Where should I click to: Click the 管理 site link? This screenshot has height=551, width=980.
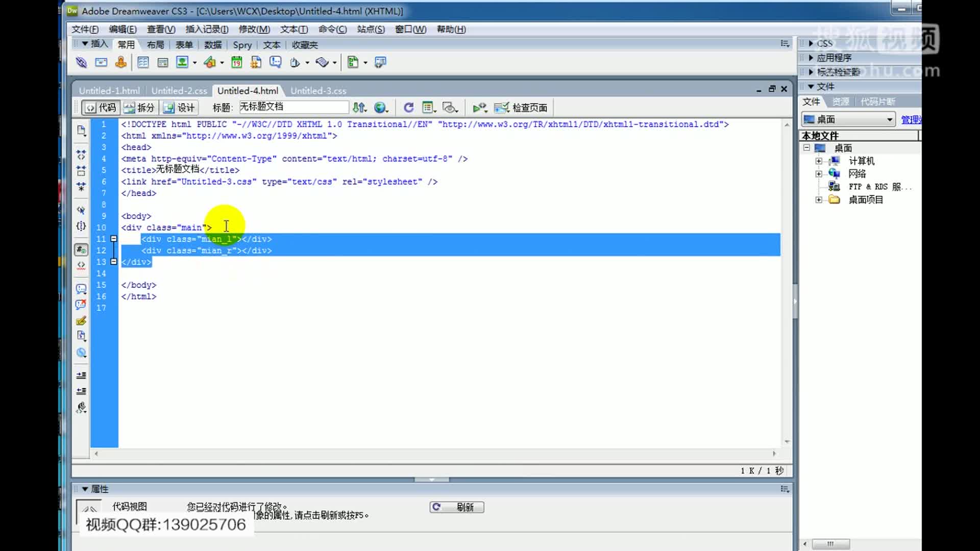(911, 119)
